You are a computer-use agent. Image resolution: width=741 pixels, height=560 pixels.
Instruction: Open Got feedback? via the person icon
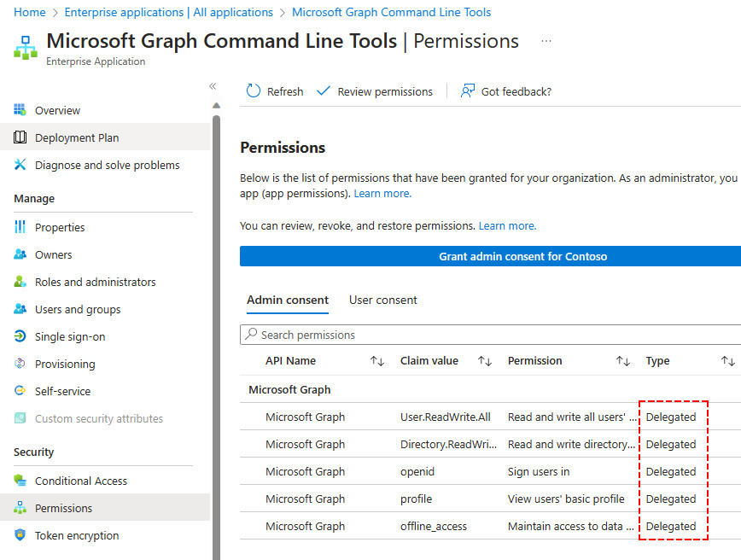[467, 90]
